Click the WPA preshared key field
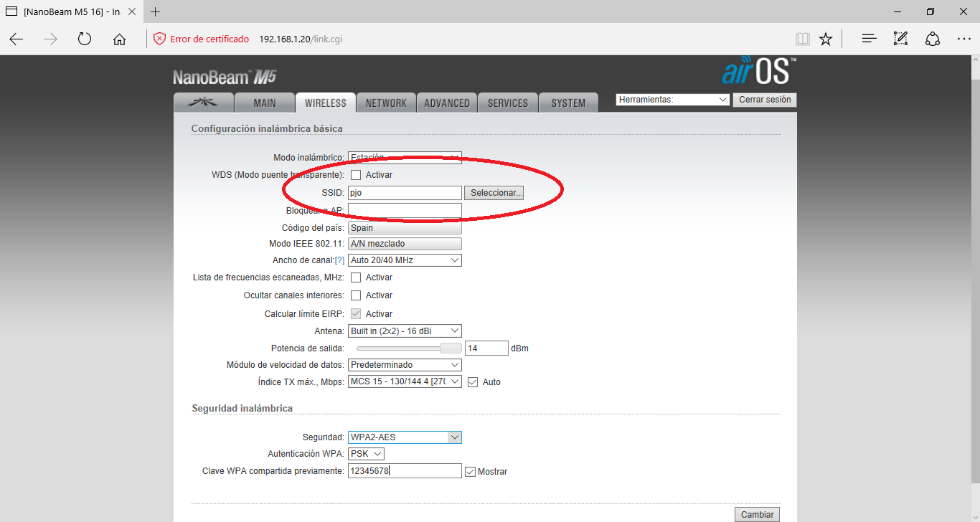The height and width of the screenshot is (522, 980). (405, 471)
